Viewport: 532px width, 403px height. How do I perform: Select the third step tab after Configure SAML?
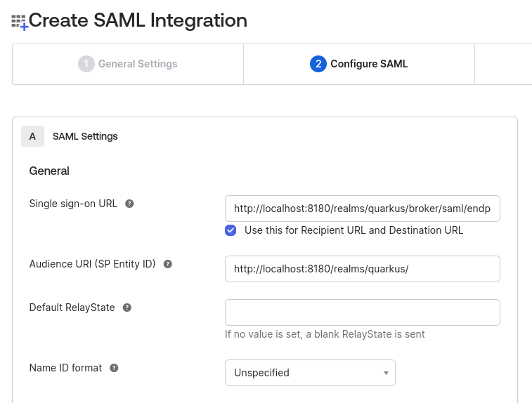(x=503, y=64)
